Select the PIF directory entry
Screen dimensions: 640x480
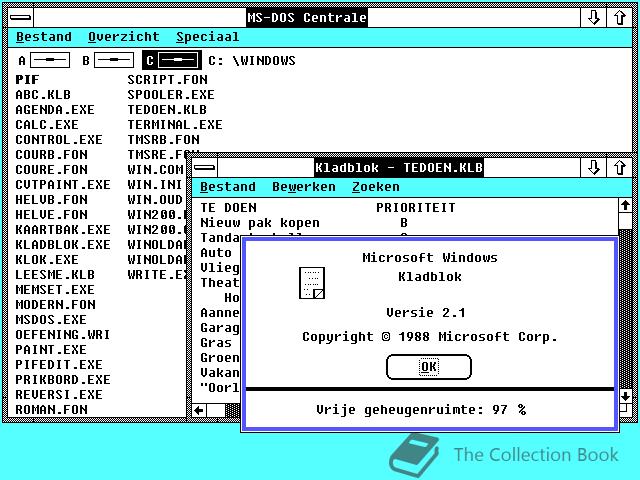coord(27,80)
